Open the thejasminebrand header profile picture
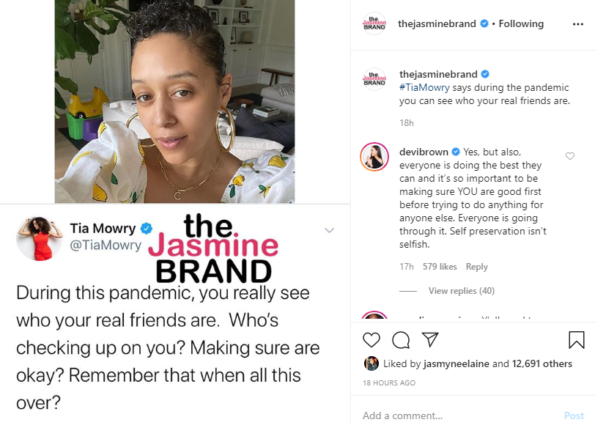This screenshot has height=425, width=595. [x=374, y=24]
